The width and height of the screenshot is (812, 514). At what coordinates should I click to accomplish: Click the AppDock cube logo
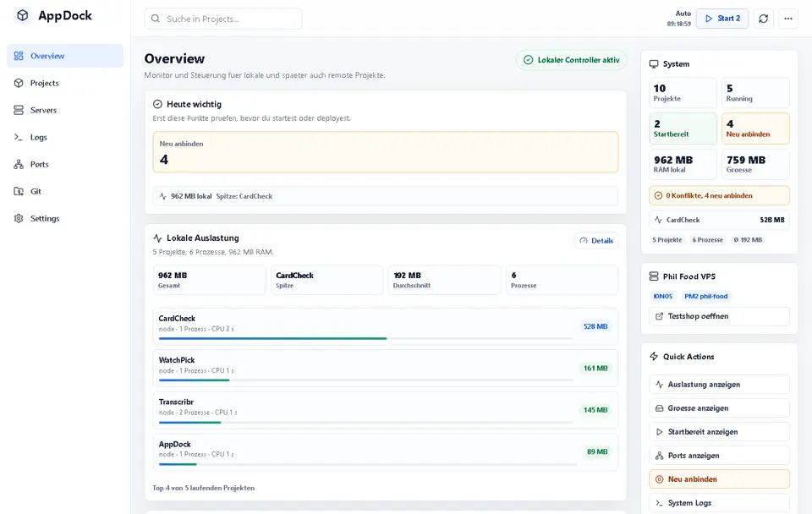pos(22,15)
